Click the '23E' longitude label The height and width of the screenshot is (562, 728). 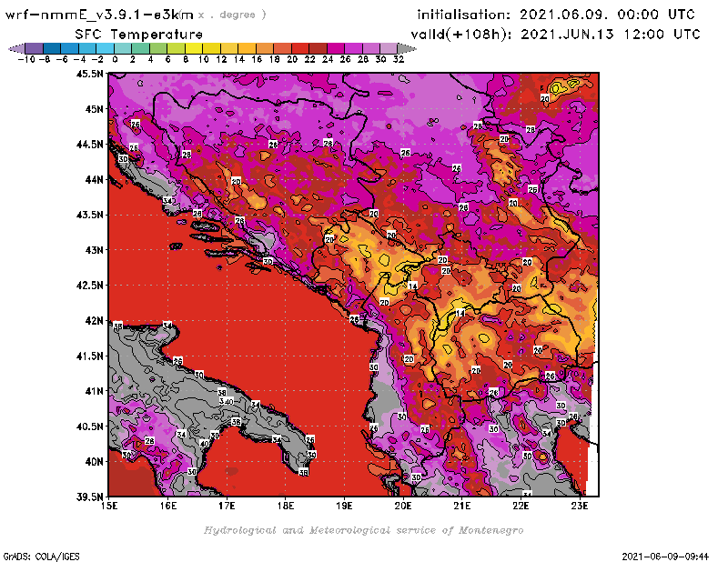(580, 506)
